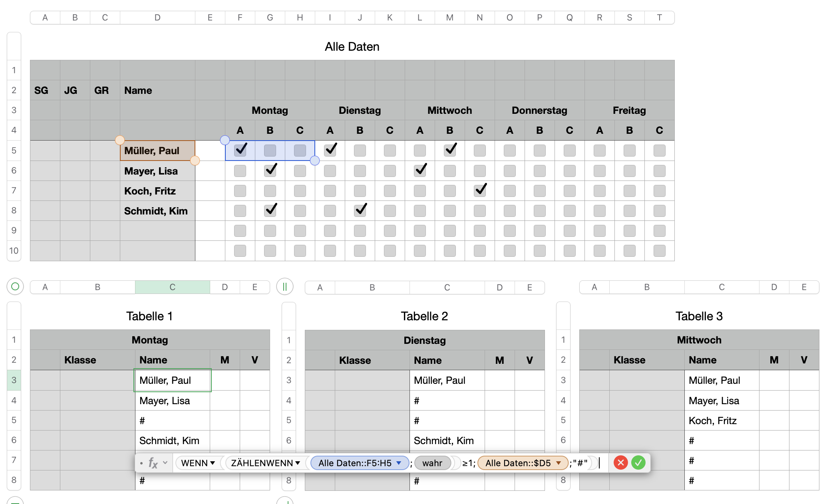Click Tabelle 1 add-column handle with two bars
The width and height of the screenshot is (827, 504).
(x=285, y=286)
